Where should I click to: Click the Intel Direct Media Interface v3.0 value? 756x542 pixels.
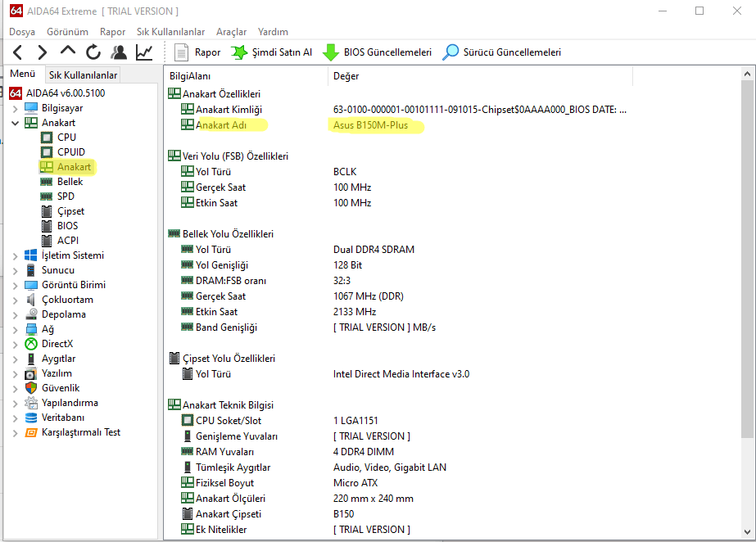[x=401, y=374]
